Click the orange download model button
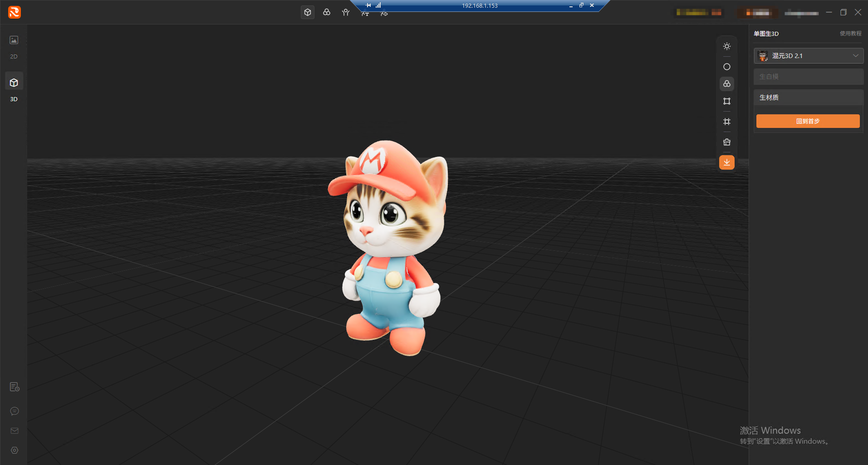The image size is (868, 465). (727, 162)
